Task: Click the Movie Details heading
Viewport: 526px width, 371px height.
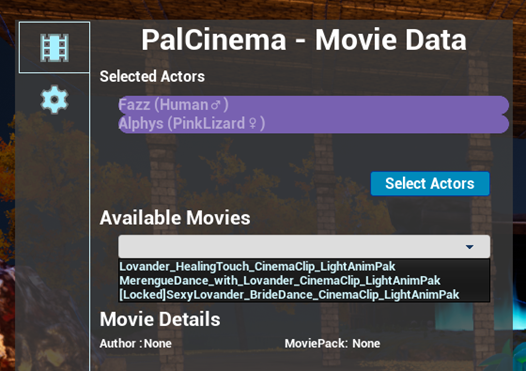Action: coord(160,319)
